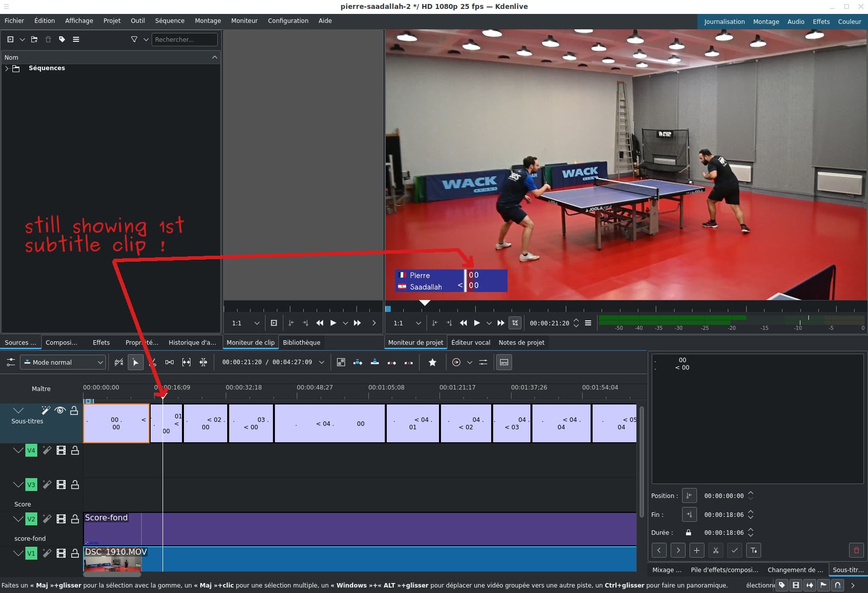The image size is (868, 593).
Task: Hide video of track V1
Action: coord(61,553)
